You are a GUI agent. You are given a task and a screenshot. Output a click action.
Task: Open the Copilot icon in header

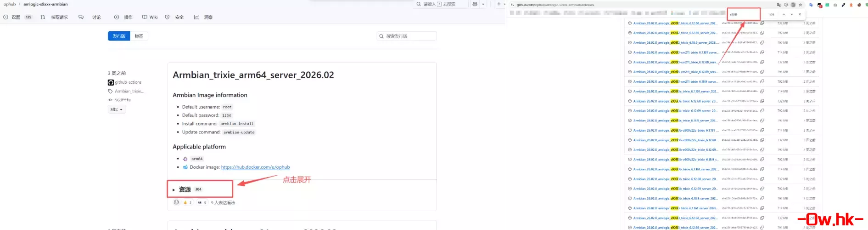[x=475, y=4]
